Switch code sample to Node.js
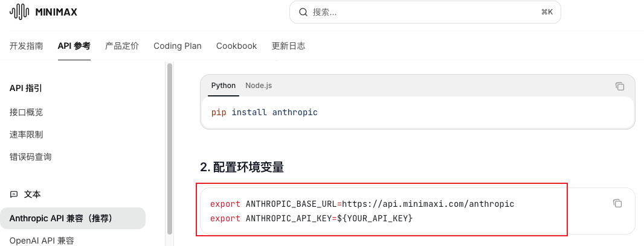The image size is (644, 246). [x=259, y=86]
